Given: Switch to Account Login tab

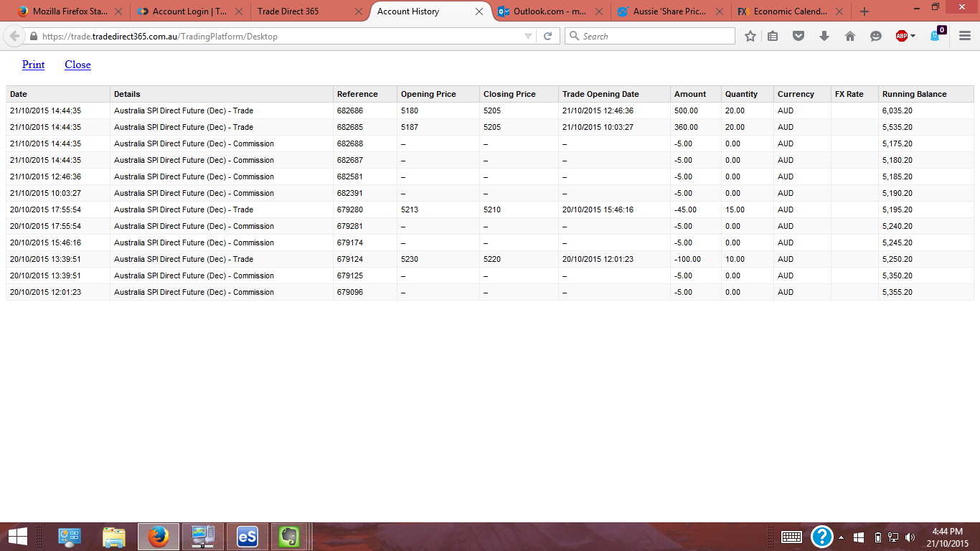Looking at the screenshot, I should point(189,11).
